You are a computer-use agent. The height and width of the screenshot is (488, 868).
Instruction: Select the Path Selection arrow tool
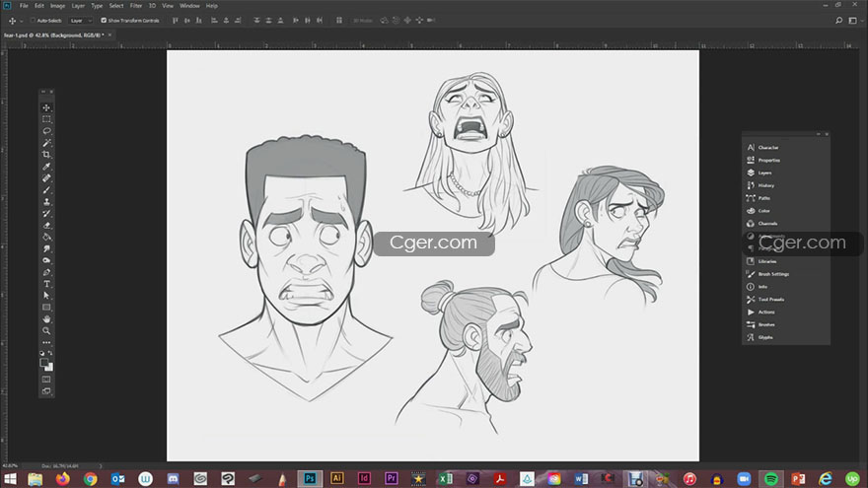click(46, 296)
